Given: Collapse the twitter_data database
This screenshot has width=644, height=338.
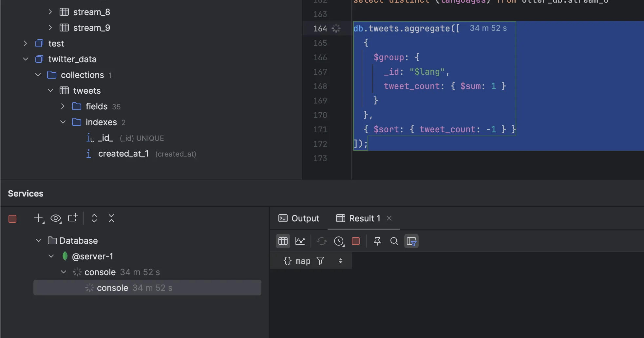Looking at the screenshot, I should 26,59.
